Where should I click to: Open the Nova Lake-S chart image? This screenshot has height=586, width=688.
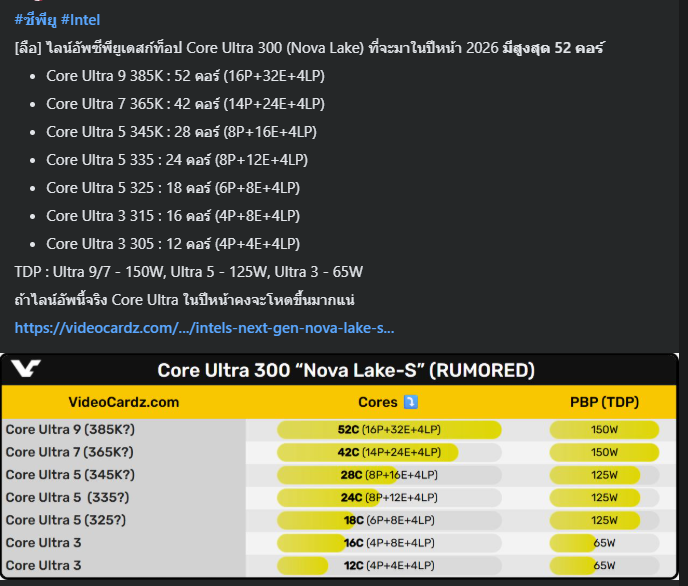click(x=340, y=466)
